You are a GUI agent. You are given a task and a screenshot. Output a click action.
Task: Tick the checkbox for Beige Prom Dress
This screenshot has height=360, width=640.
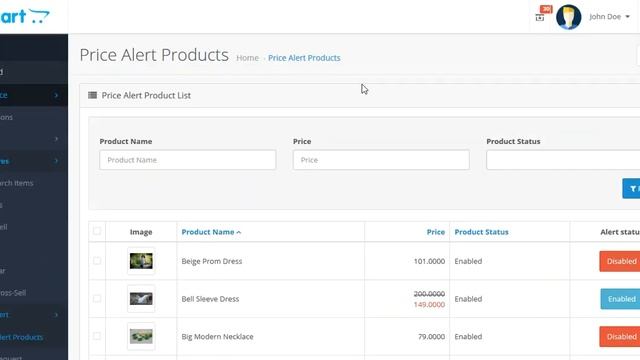tap(97, 260)
